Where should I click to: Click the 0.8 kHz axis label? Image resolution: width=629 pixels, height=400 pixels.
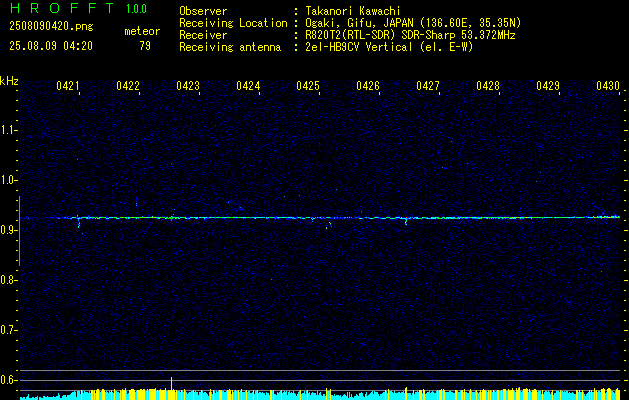(8, 280)
